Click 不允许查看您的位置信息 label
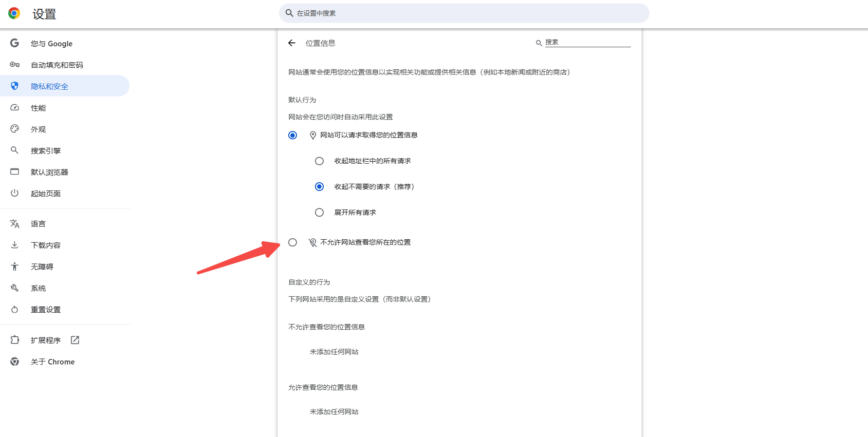868x437 pixels. (x=327, y=327)
